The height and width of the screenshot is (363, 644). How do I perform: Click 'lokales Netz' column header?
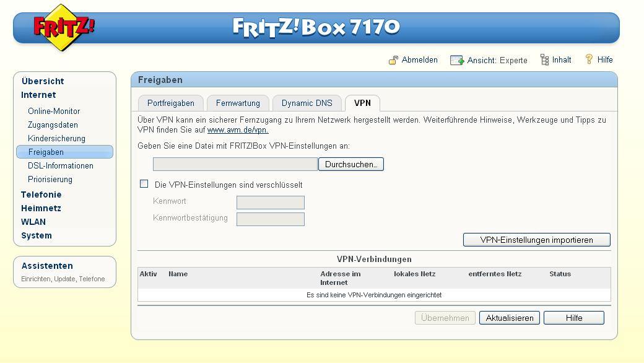(414, 274)
